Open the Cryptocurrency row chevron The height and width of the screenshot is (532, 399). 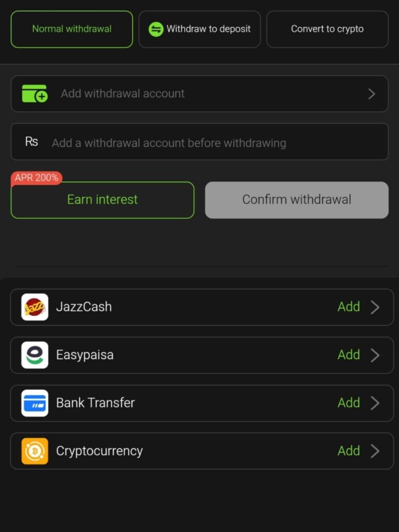(375, 451)
